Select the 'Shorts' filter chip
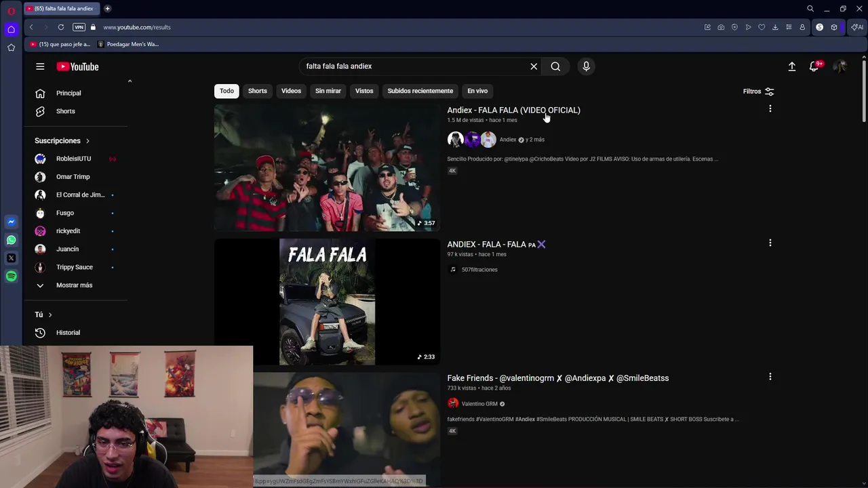Screen dimensions: 868x488 [x=257, y=91]
